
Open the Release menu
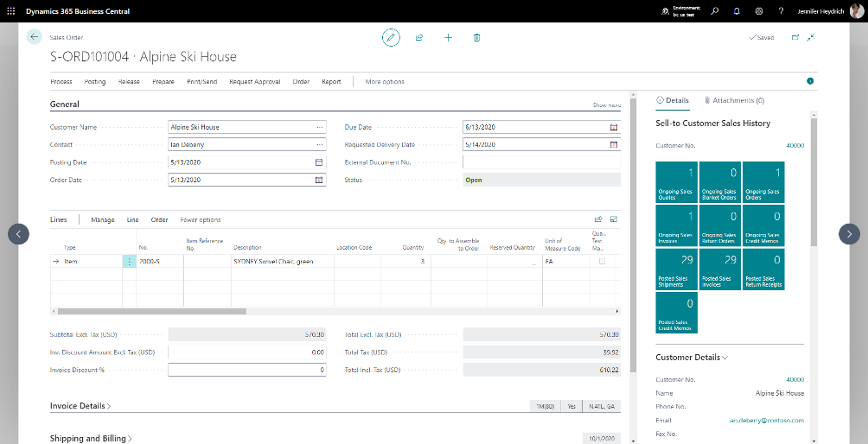[x=129, y=81]
